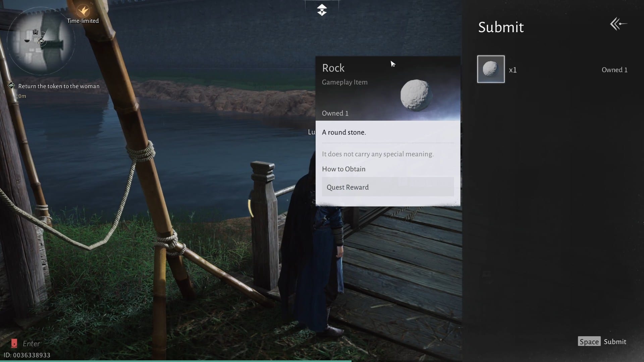Click the 'Owned 1' label in Submit panel
Screen dimensions: 644x362
tap(614, 70)
